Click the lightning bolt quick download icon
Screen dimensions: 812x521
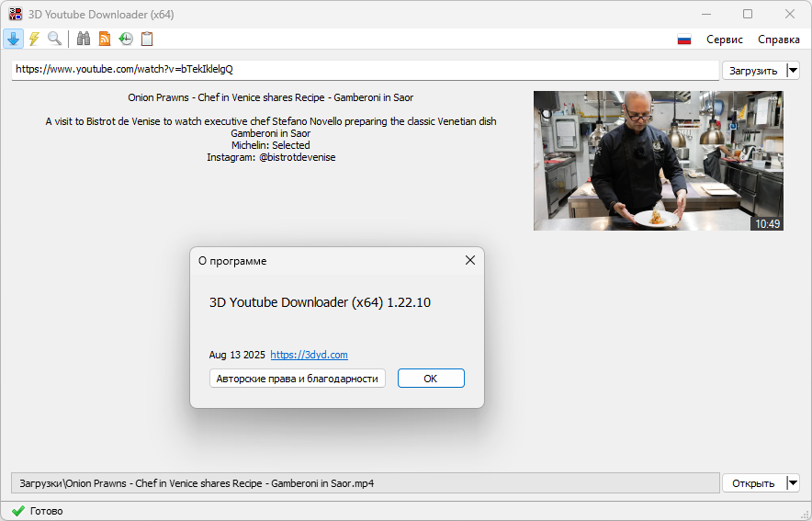pyautogui.click(x=34, y=39)
